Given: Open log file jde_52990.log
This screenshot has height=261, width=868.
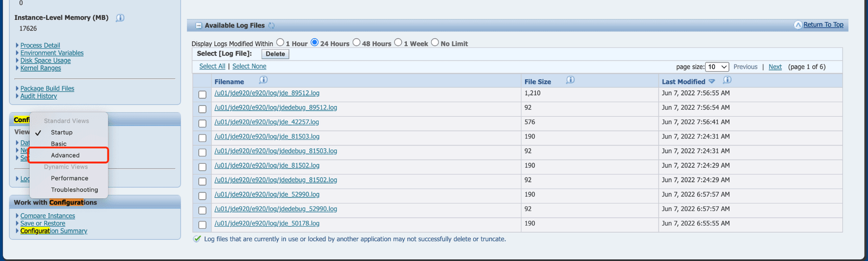Looking at the screenshot, I should point(267,194).
